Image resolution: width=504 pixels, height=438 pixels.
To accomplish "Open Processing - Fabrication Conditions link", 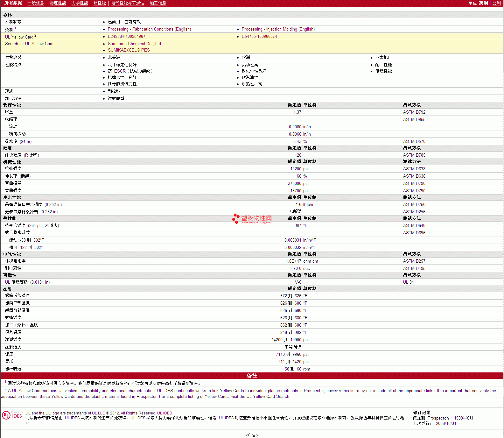I will tap(149, 29).
